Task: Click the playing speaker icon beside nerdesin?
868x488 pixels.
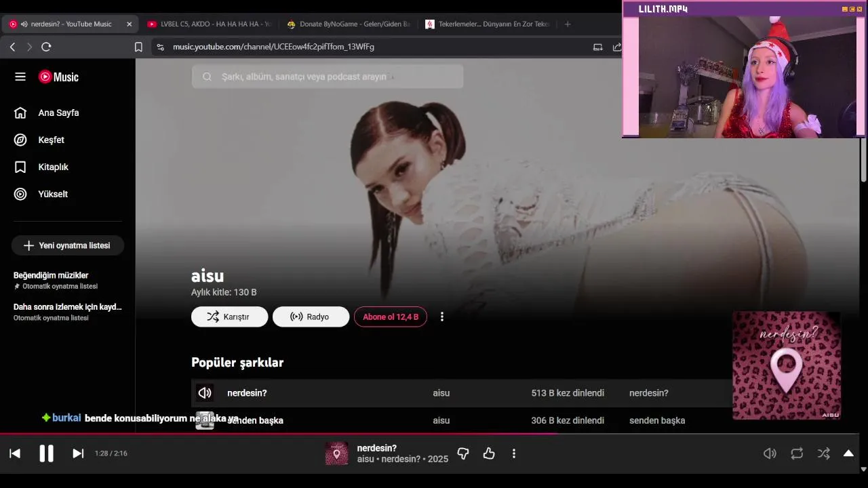Action: pyautogui.click(x=205, y=393)
